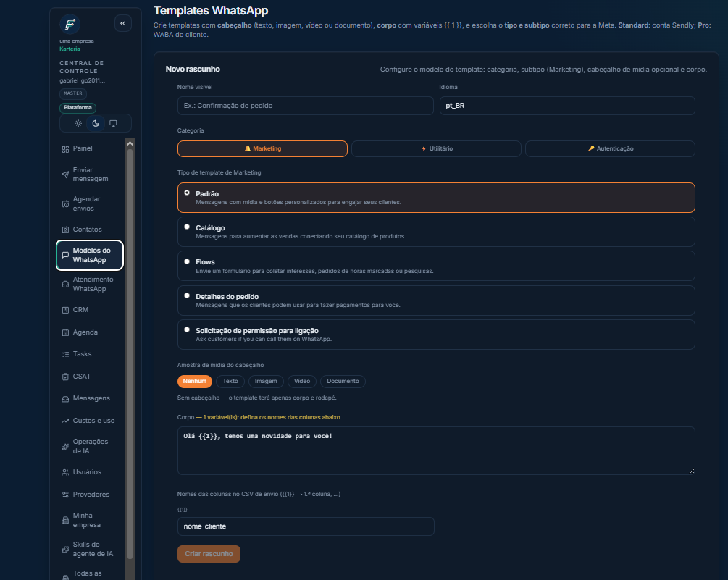Choose Documento header media option
This screenshot has height=580, width=728.
click(343, 382)
